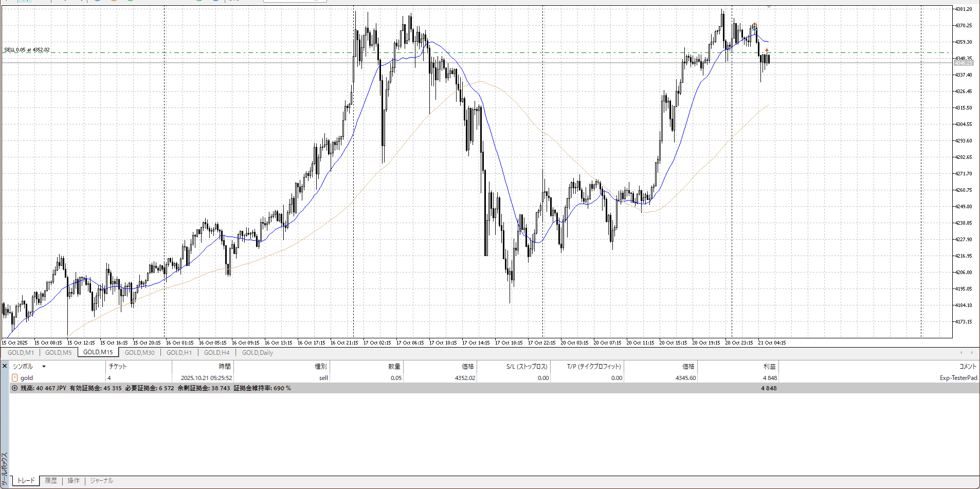
Task: Click the chart shift triangle marker at top
Action: [x=769, y=7]
